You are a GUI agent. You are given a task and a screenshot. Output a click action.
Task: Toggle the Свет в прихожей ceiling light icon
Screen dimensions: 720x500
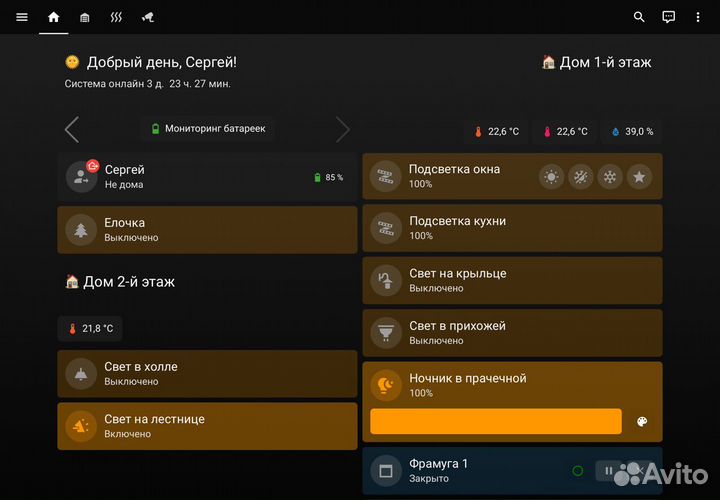(x=386, y=333)
